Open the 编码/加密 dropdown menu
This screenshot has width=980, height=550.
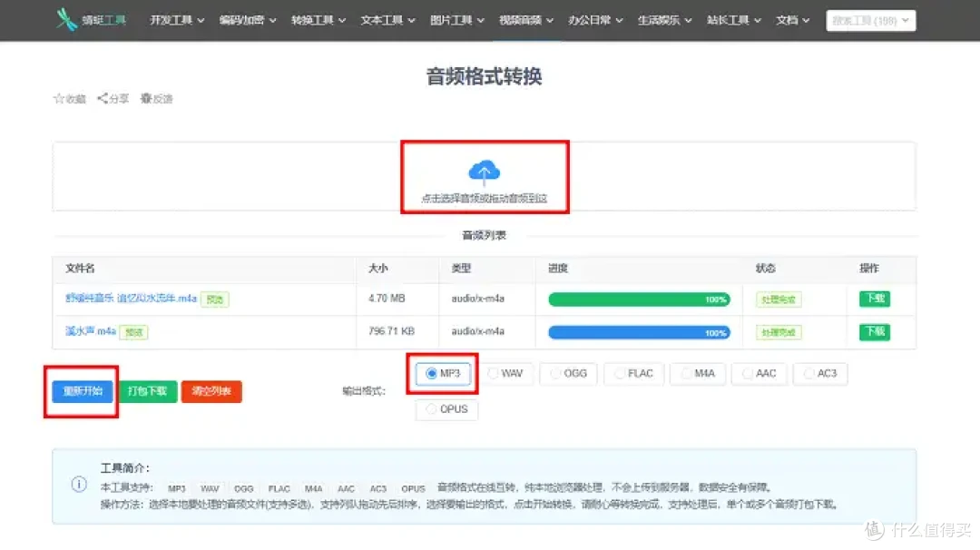point(248,20)
